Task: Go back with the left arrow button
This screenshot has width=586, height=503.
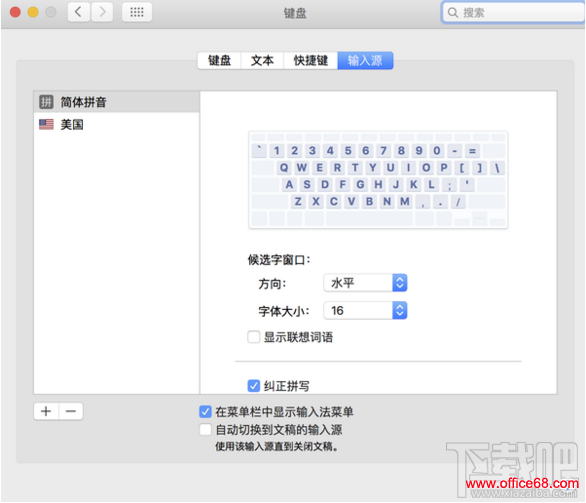Action: [x=78, y=12]
